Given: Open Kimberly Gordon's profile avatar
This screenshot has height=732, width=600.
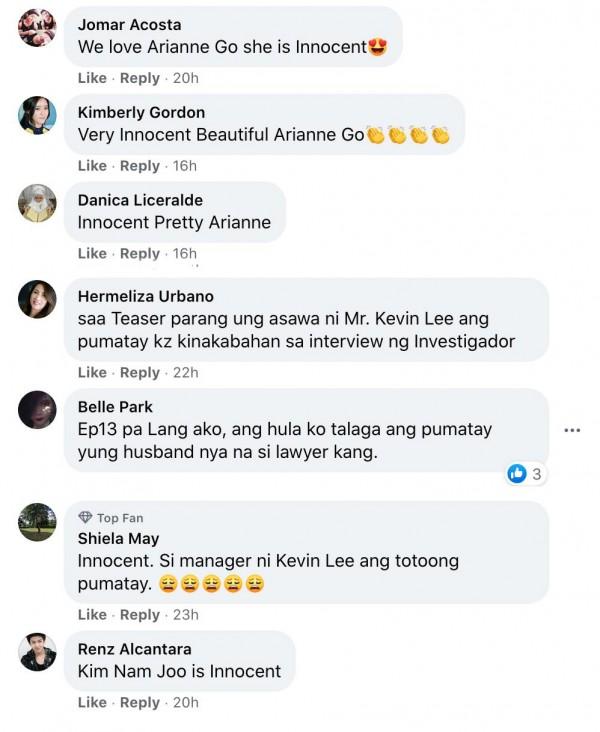Looking at the screenshot, I should tap(37, 115).
